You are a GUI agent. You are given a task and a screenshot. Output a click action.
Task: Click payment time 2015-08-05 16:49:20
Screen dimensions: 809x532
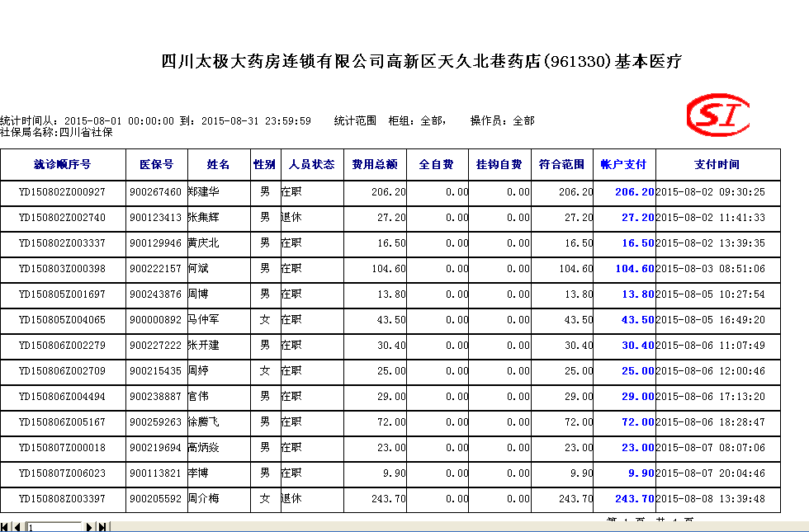711,320
